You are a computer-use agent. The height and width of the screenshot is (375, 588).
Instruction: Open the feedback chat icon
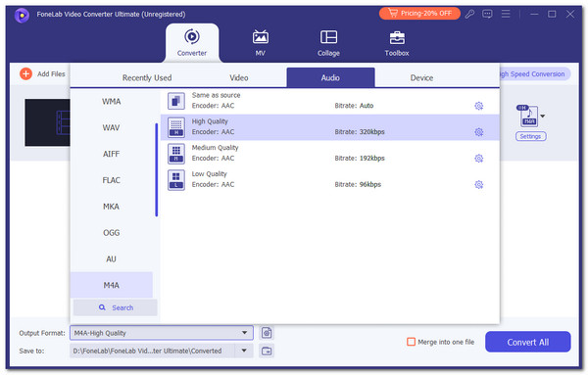(487, 15)
